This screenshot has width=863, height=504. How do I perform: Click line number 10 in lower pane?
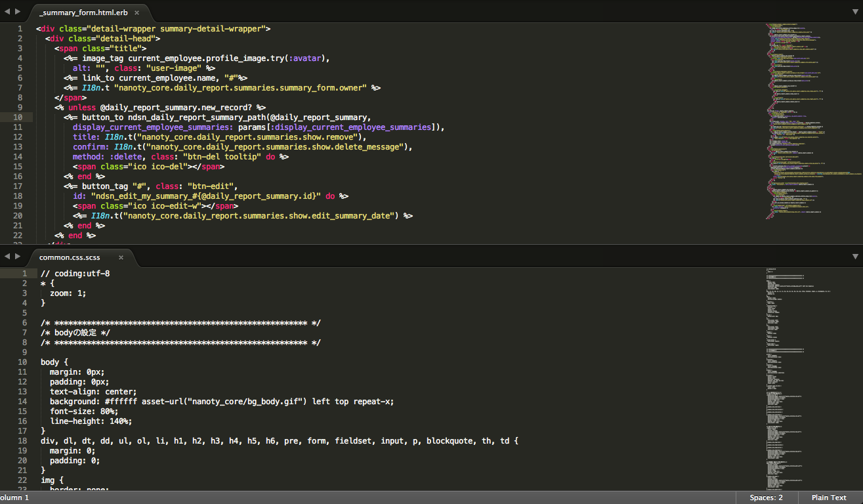[22, 362]
